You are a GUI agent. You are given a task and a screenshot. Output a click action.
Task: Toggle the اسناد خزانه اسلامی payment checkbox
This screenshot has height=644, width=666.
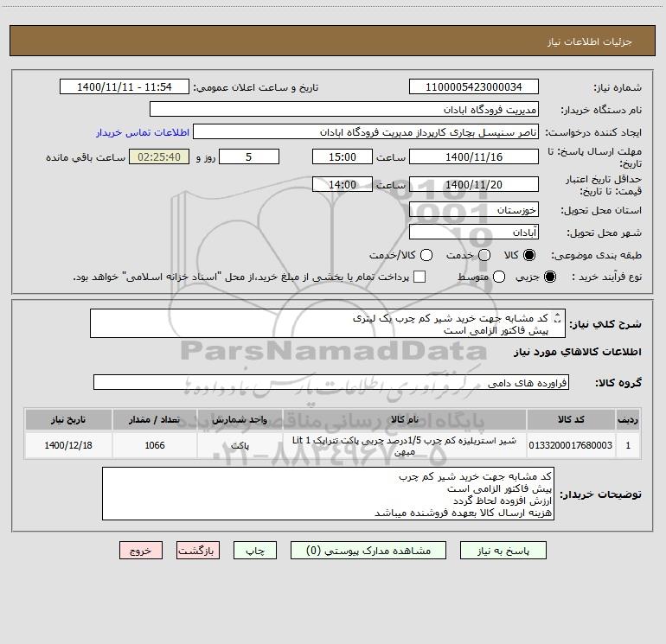pyautogui.click(x=419, y=277)
